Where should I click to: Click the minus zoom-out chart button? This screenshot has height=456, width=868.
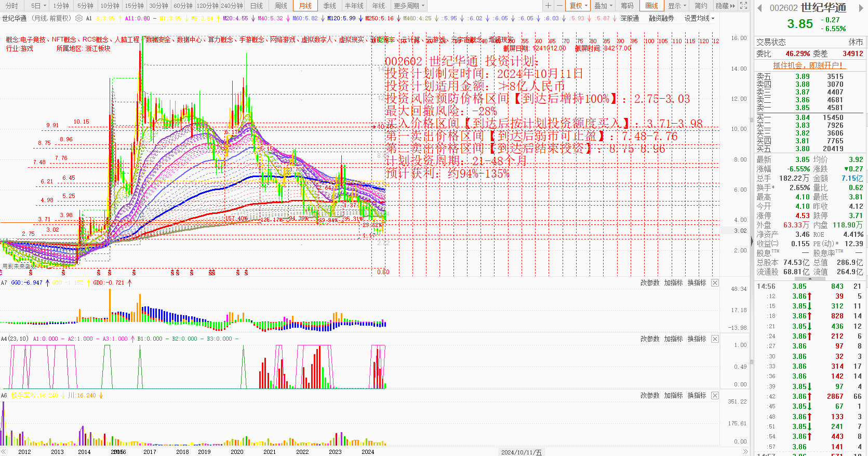[559, 6]
